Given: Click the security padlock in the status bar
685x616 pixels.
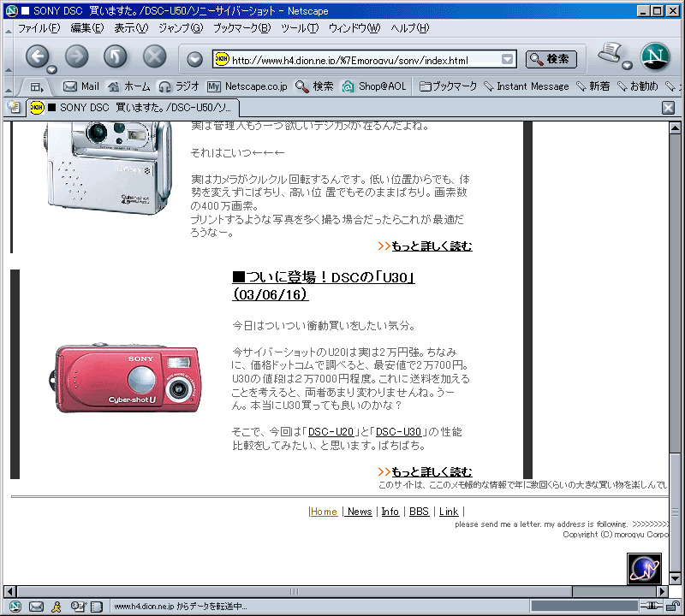Looking at the screenshot, I should tap(673, 606).
